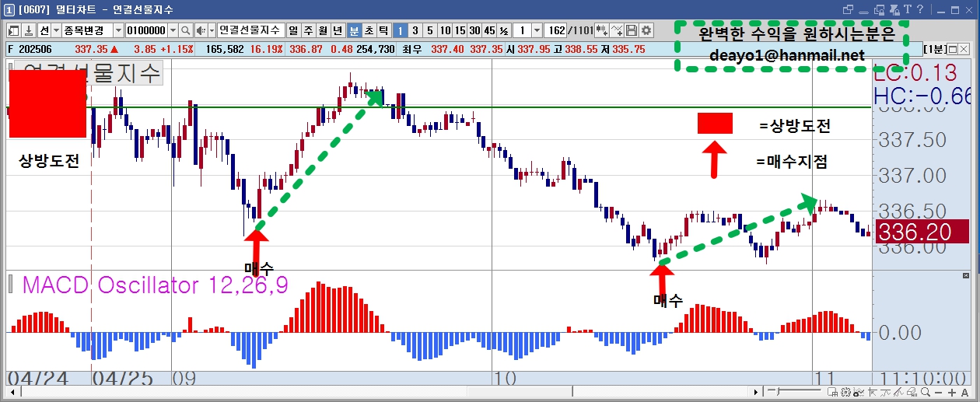Image resolution: width=980 pixels, height=402 pixels.
Task: Toggle the left panel layout icon
Action: (14, 30)
